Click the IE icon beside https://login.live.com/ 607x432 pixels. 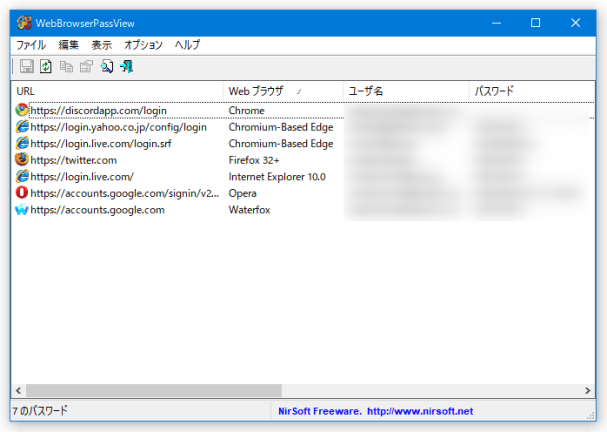pyautogui.click(x=22, y=176)
